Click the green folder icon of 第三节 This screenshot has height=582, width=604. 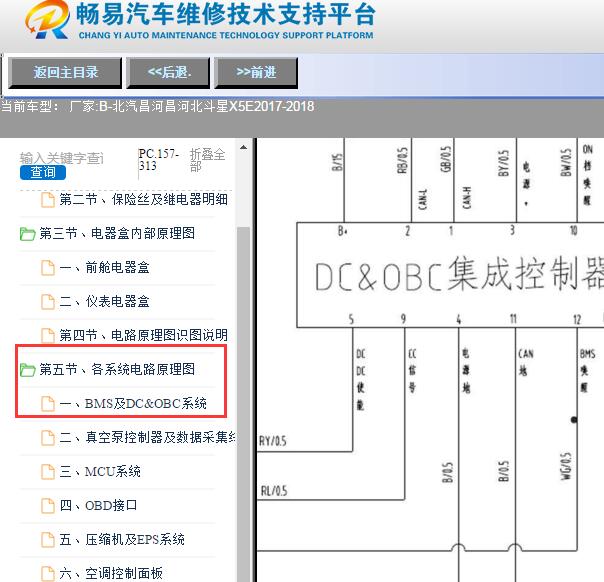(27, 234)
